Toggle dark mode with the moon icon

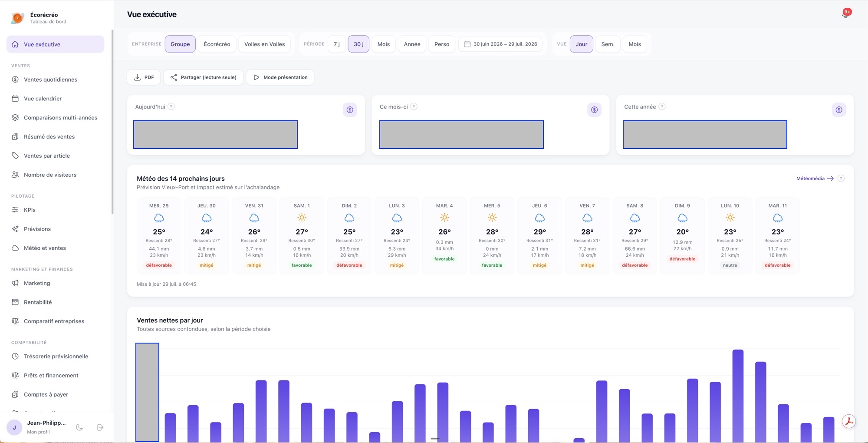pyautogui.click(x=79, y=427)
